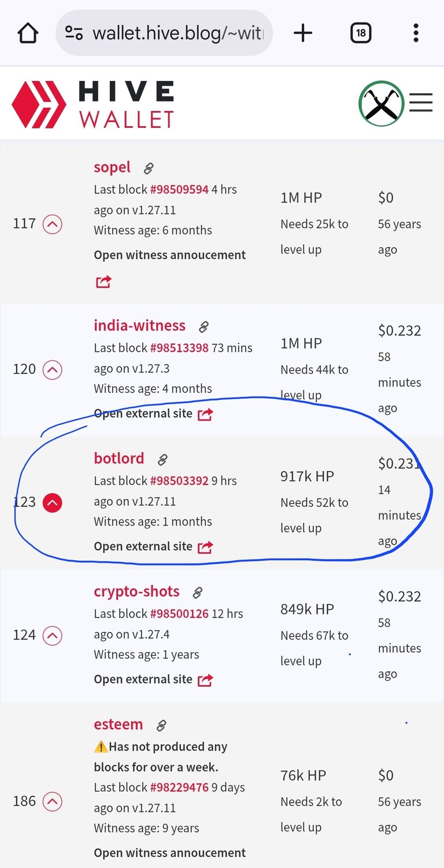The height and width of the screenshot is (868, 444).
Task: Toggle vote for witness sopel
Action: point(53,223)
